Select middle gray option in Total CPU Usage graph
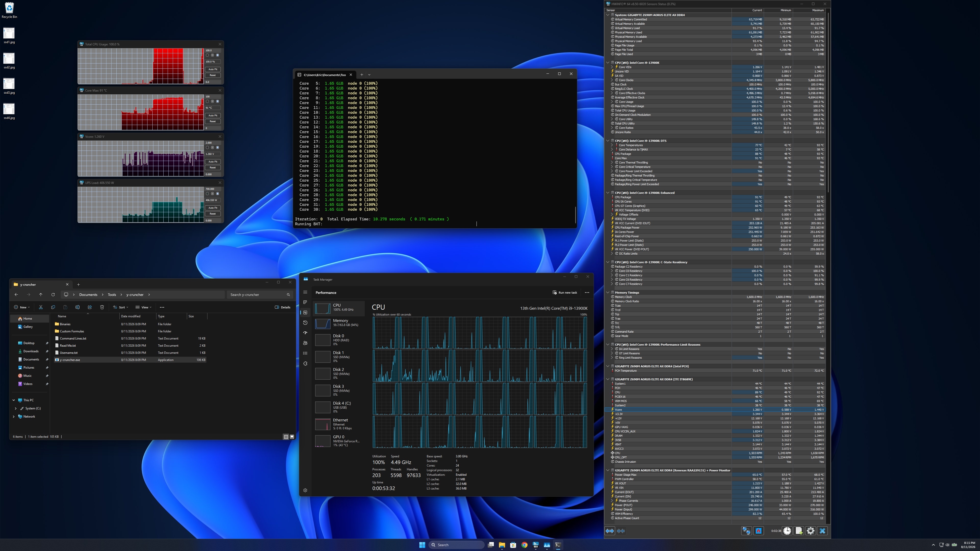The height and width of the screenshot is (551, 980). tap(213, 55)
